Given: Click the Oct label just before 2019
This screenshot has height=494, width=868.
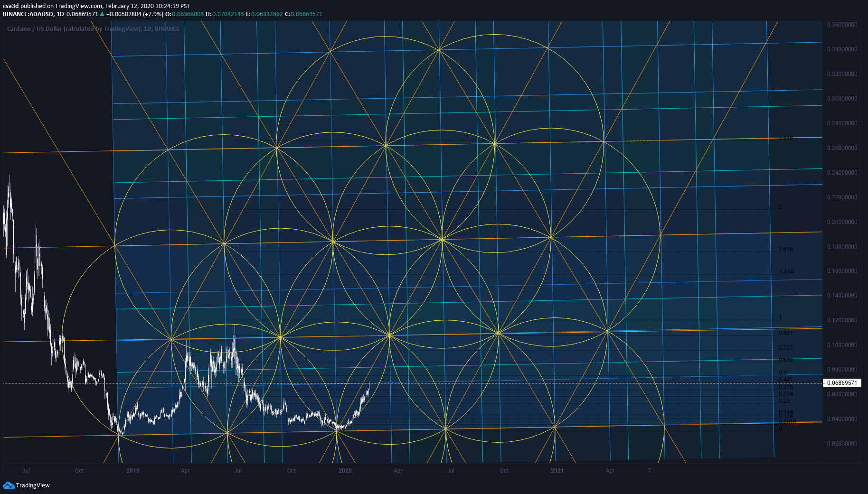Looking at the screenshot, I should click(x=79, y=470).
